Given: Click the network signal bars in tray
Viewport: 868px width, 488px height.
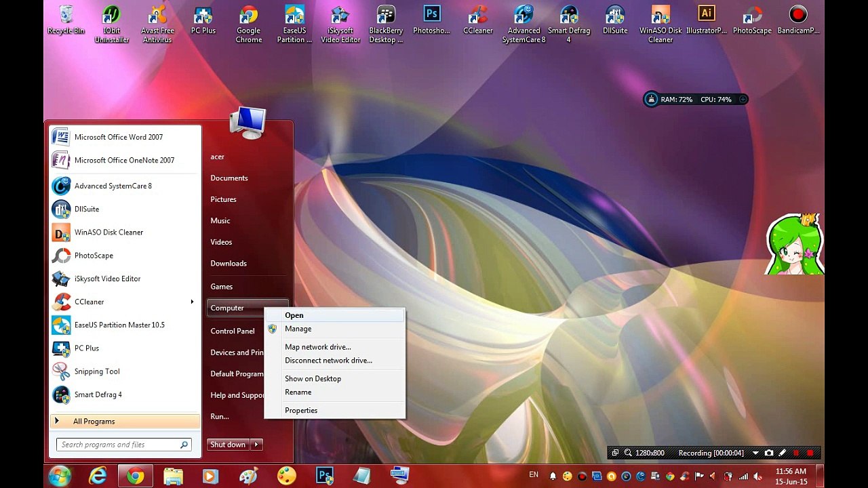Looking at the screenshot, I should (x=743, y=476).
